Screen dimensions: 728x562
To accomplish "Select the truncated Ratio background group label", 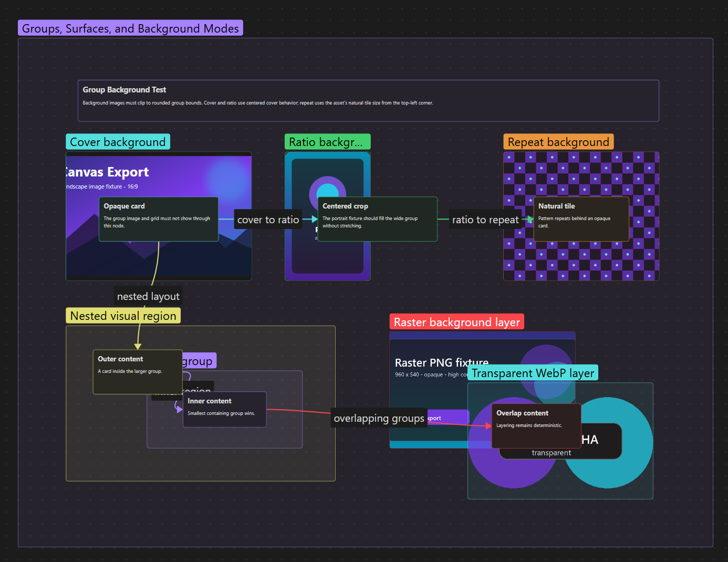I will [327, 142].
